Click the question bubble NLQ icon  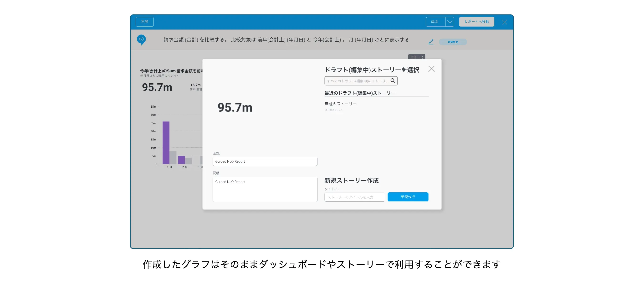click(141, 40)
